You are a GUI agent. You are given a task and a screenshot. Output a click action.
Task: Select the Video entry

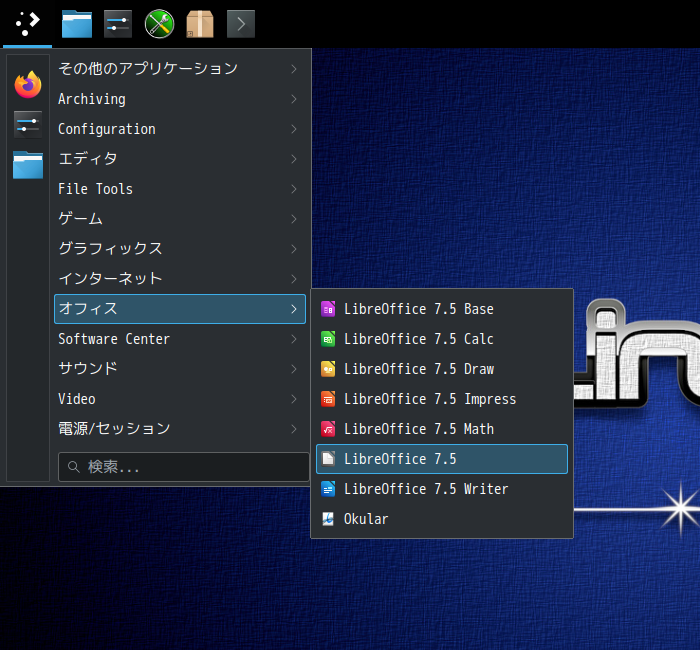click(179, 399)
